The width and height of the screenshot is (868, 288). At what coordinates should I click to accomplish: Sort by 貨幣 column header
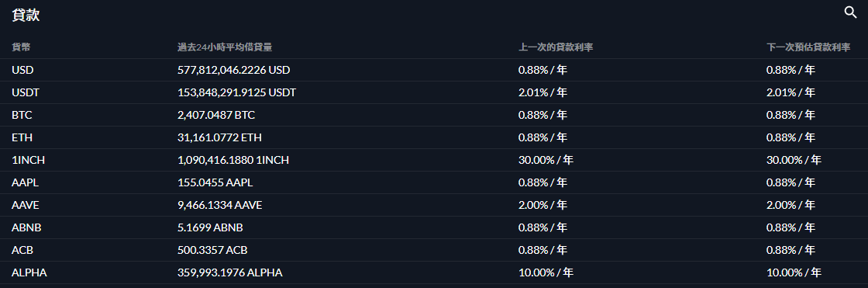click(x=21, y=47)
